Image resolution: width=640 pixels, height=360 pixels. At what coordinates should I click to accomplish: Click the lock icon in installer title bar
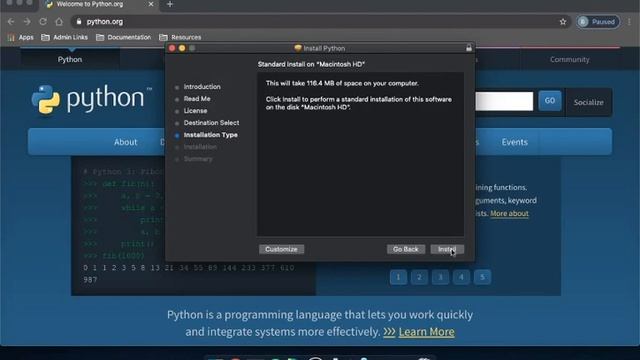click(x=469, y=48)
